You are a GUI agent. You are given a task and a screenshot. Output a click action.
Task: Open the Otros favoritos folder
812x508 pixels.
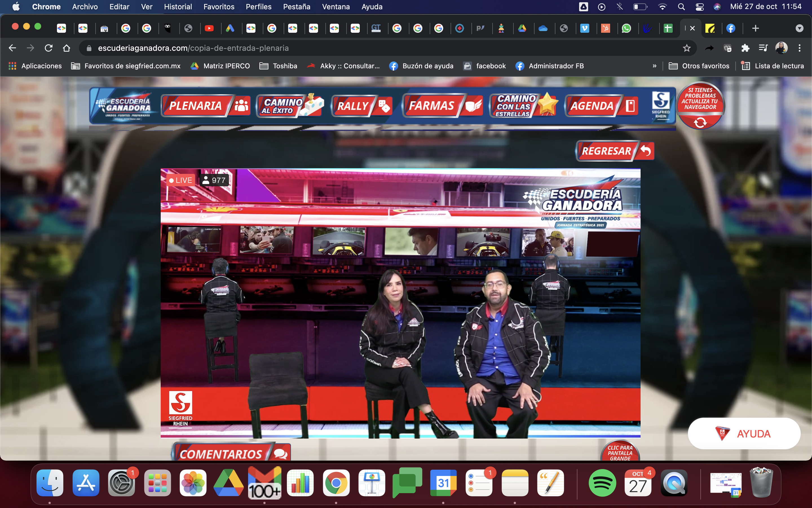tap(699, 66)
